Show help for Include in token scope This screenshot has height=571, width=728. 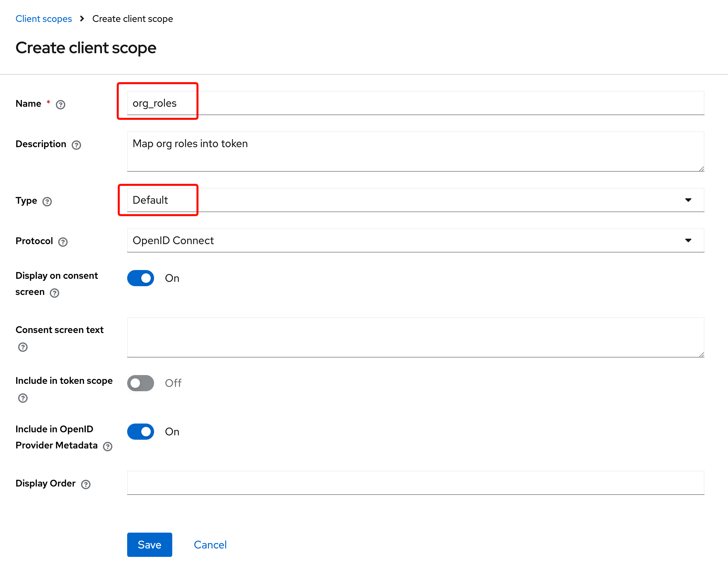pyautogui.click(x=23, y=398)
